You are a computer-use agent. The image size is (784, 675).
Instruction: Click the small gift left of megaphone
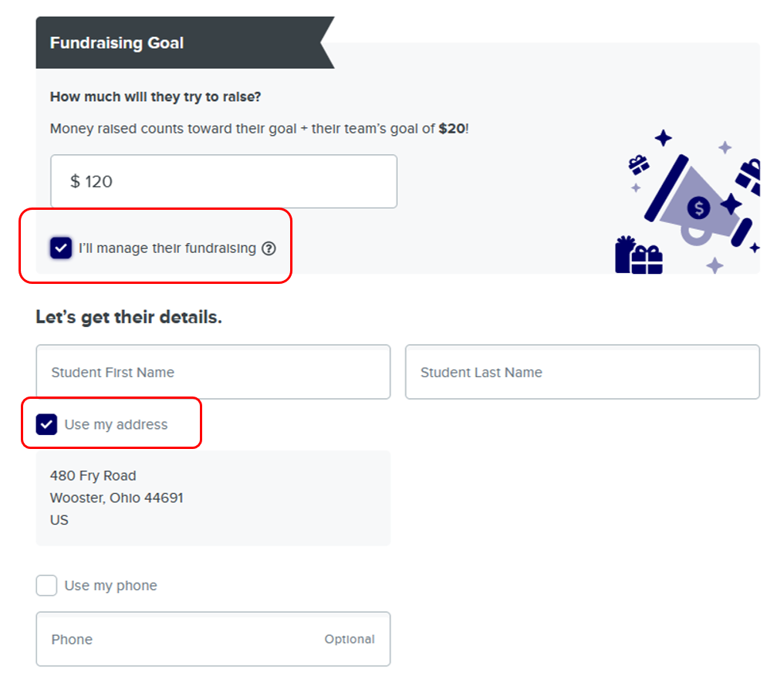(638, 164)
